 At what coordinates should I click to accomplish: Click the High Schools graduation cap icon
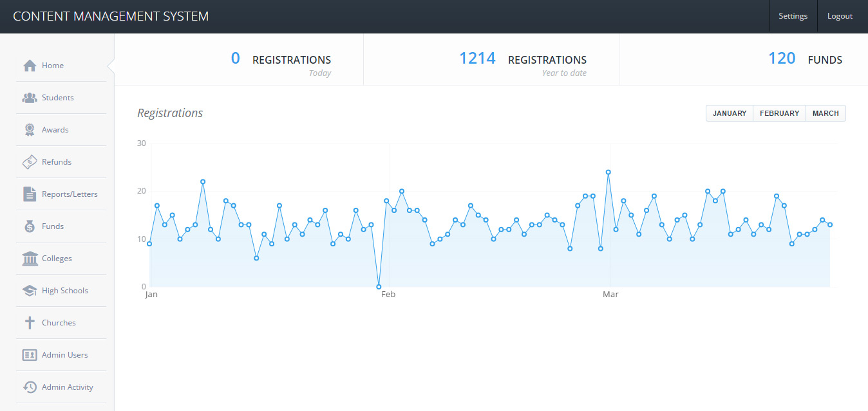pyautogui.click(x=30, y=291)
